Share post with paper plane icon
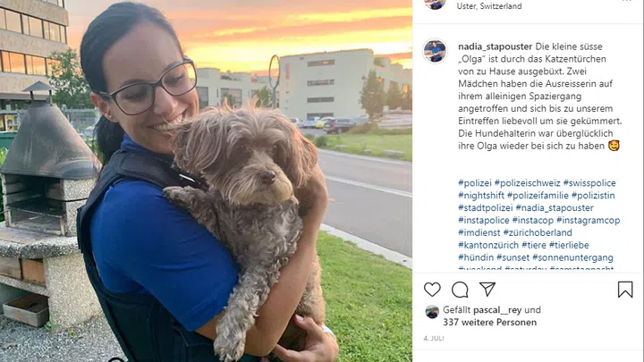This screenshot has height=362, width=644. pos(487,289)
